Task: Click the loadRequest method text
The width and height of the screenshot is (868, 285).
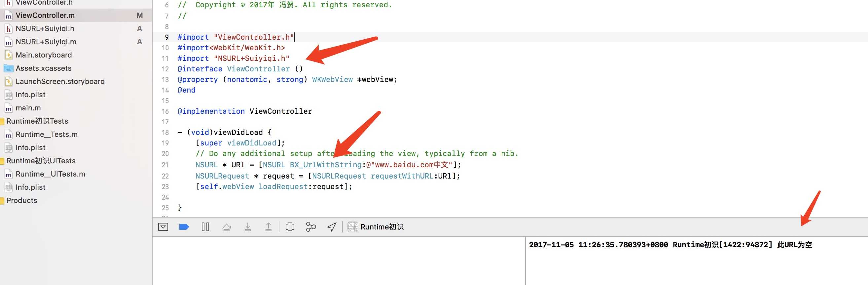Action: [283, 187]
